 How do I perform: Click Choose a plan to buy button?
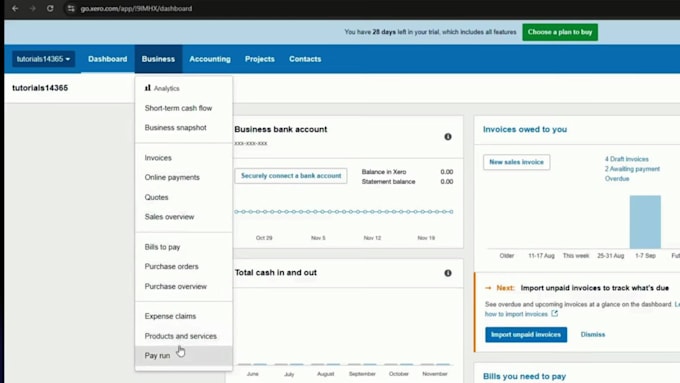[x=560, y=32]
